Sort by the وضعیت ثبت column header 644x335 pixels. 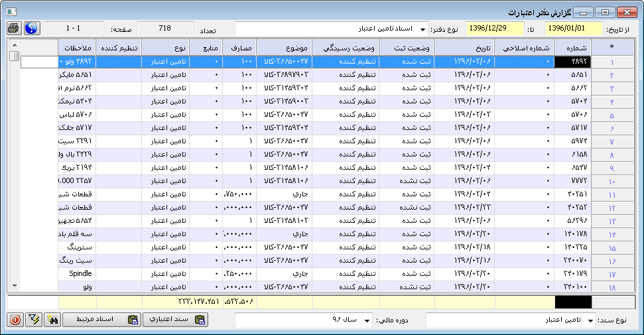click(406, 48)
